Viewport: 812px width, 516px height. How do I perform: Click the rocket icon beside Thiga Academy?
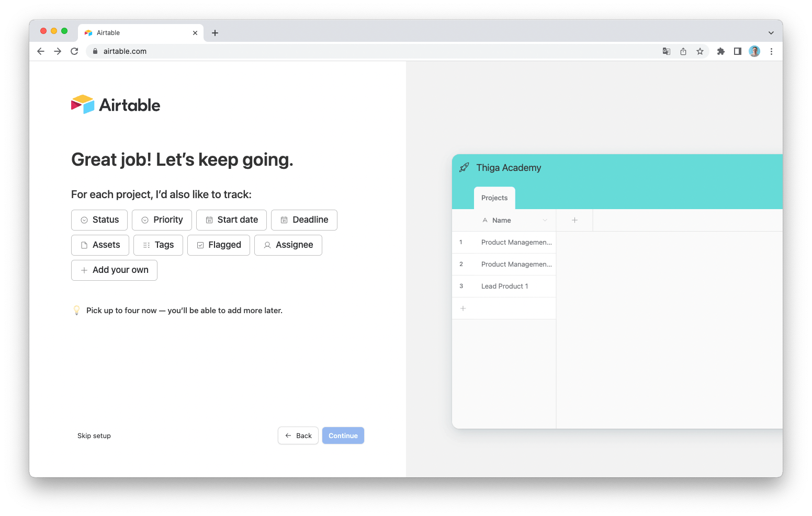point(464,167)
